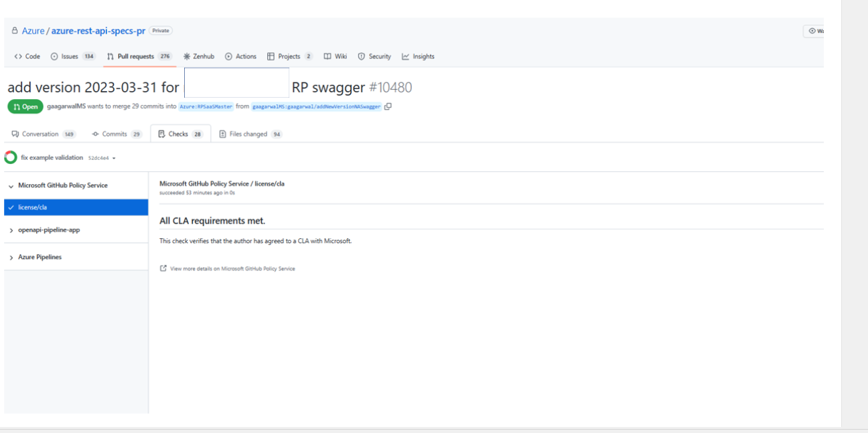Open the Code tab
Viewport: 868px width, 433px height.
click(x=27, y=56)
